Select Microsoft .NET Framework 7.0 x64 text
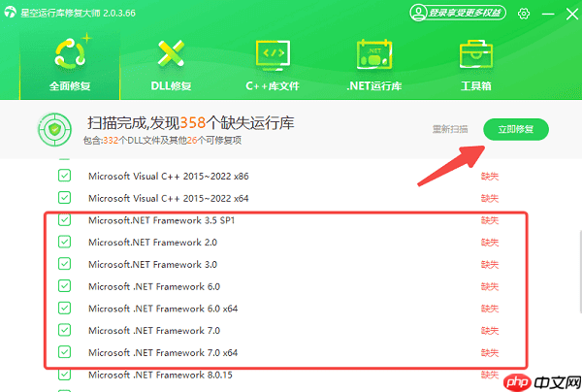This screenshot has height=392, width=582. click(163, 352)
